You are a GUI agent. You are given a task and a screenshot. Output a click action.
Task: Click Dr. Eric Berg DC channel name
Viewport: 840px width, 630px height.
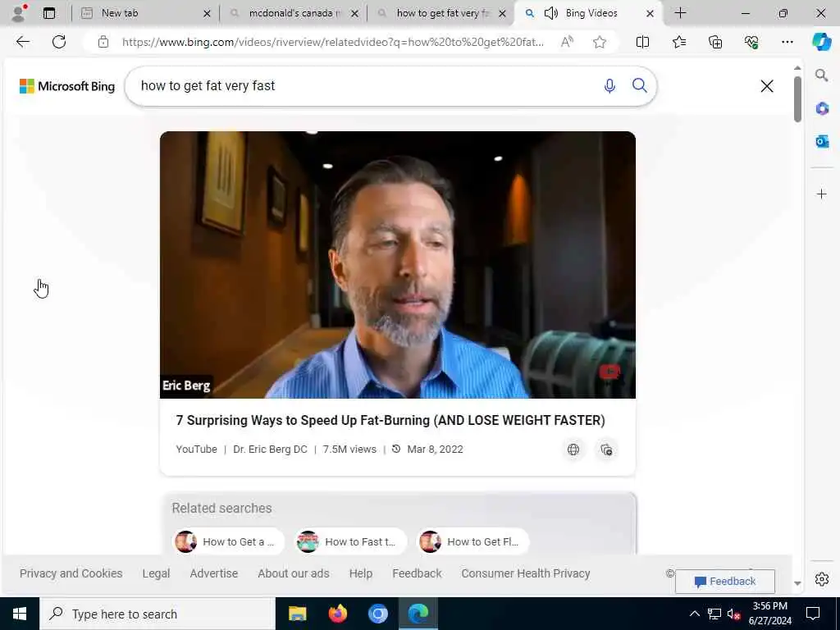270,450
